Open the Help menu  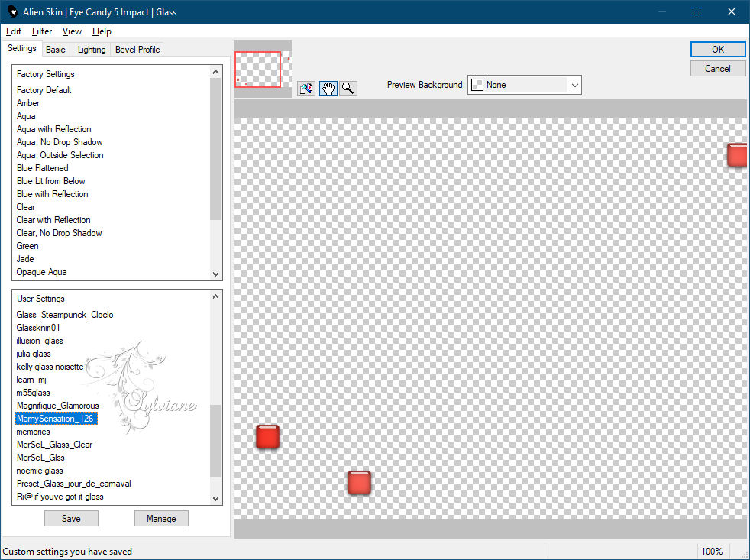(x=102, y=31)
